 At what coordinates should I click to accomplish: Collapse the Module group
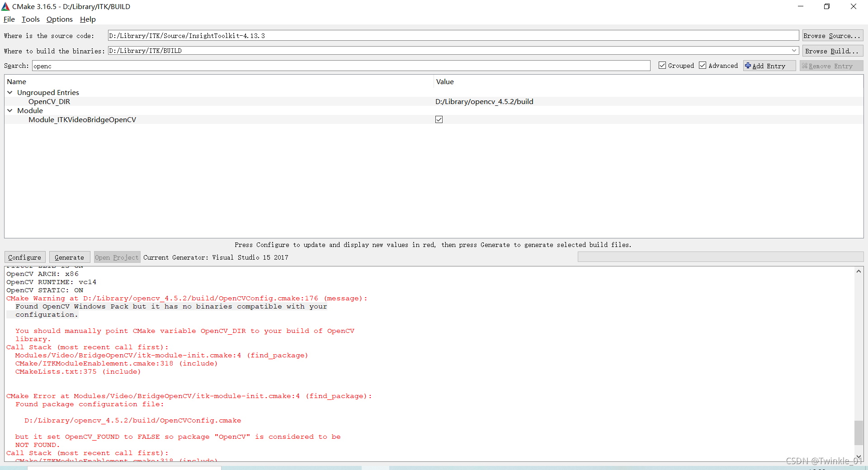point(10,110)
